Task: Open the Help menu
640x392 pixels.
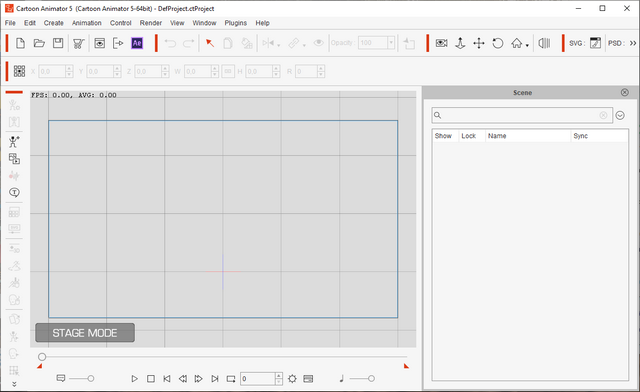Action: click(x=262, y=23)
